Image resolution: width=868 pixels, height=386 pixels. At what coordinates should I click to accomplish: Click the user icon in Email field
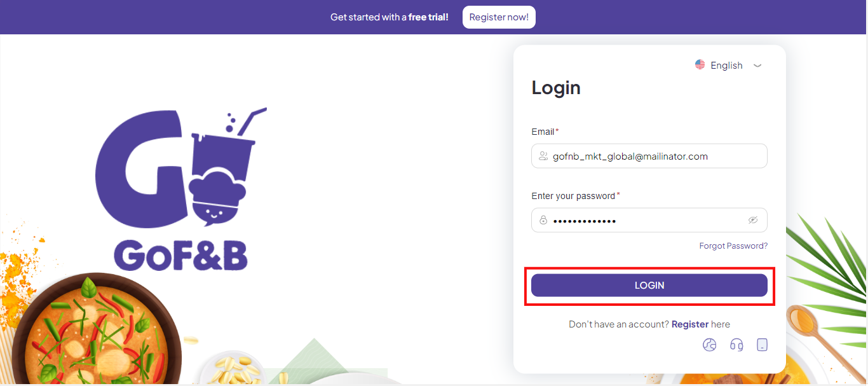543,156
